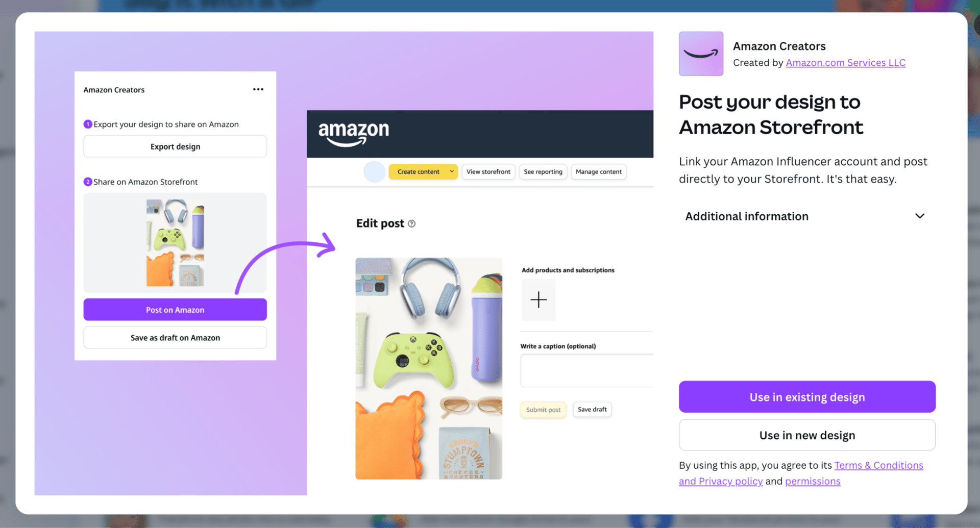The image size is (980, 528).
Task: Click the Amazon Creators app logo icon
Action: click(x=701, y=54)
